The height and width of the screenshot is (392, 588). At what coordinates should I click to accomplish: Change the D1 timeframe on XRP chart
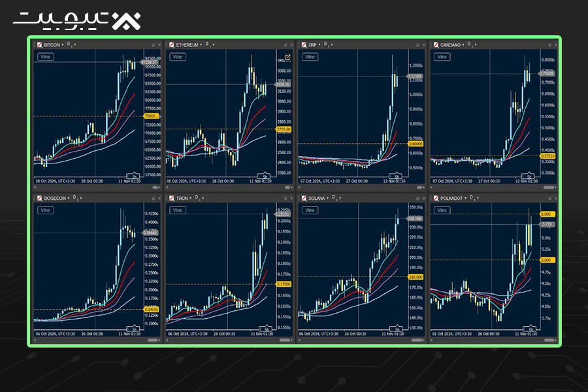click(328, 44)
